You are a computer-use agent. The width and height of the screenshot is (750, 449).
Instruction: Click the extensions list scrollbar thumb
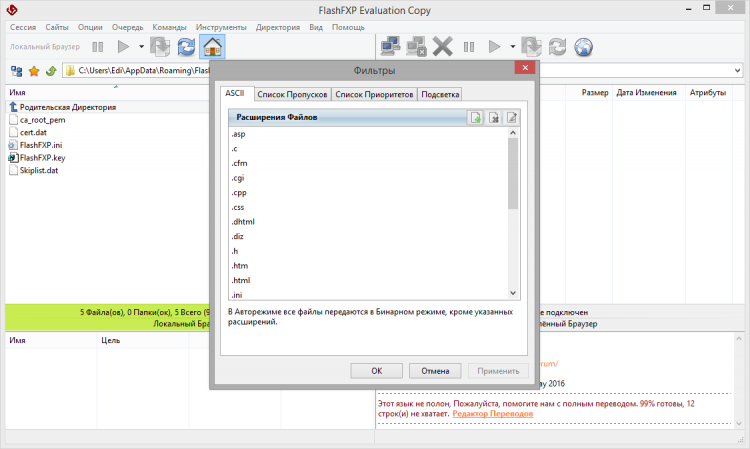513,173
